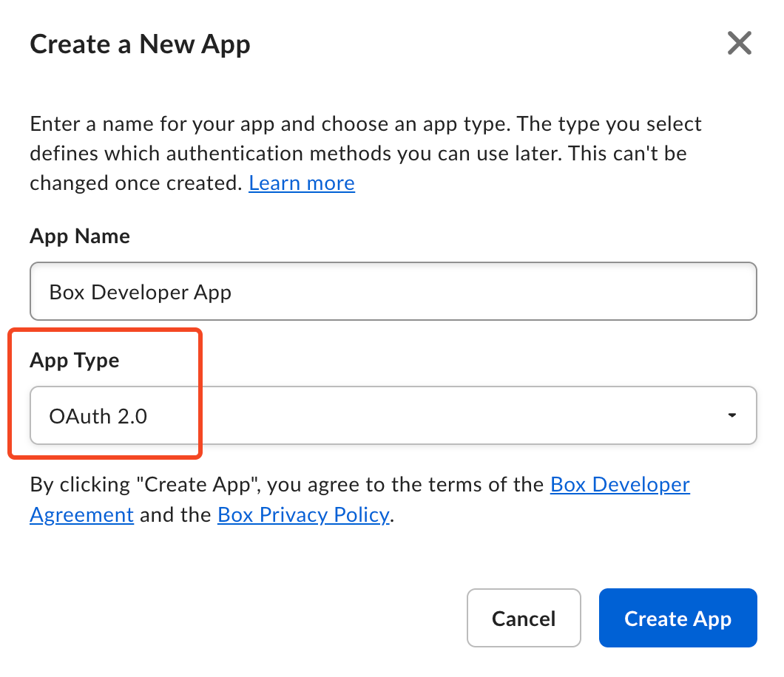Click the Create a New App heading
Viewport: 784px width, 677px height.
coord(140,45)
